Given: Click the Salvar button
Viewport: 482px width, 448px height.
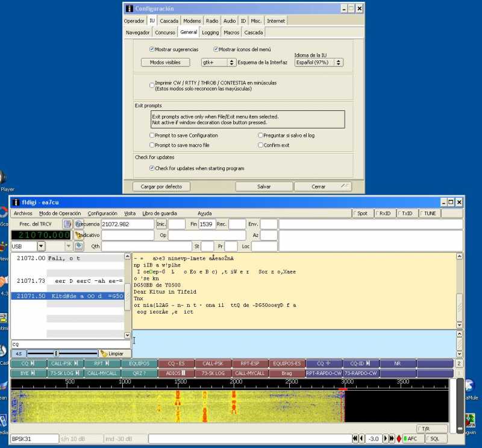Looking at the screenshot, I should pyautogui.click(x=264, y=186).
